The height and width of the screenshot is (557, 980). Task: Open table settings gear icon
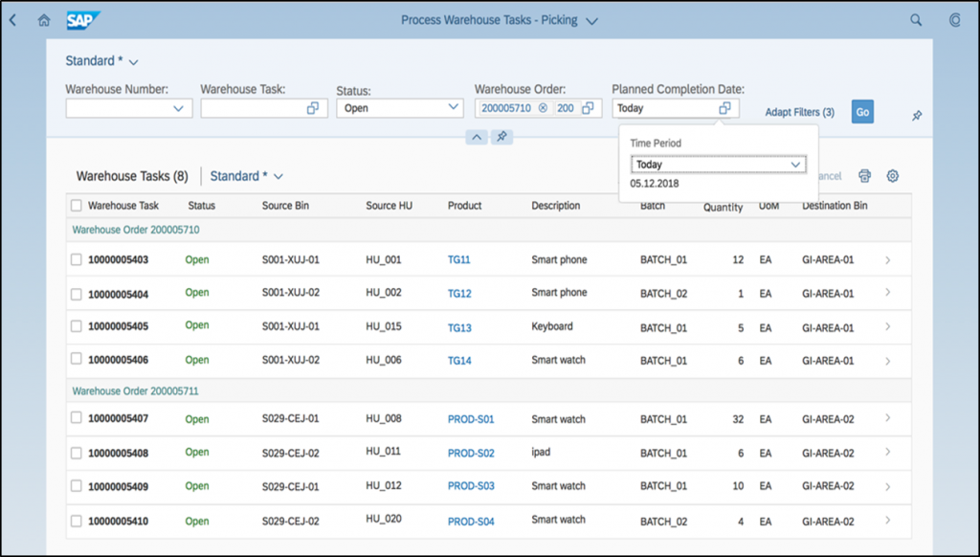point(893,176)
